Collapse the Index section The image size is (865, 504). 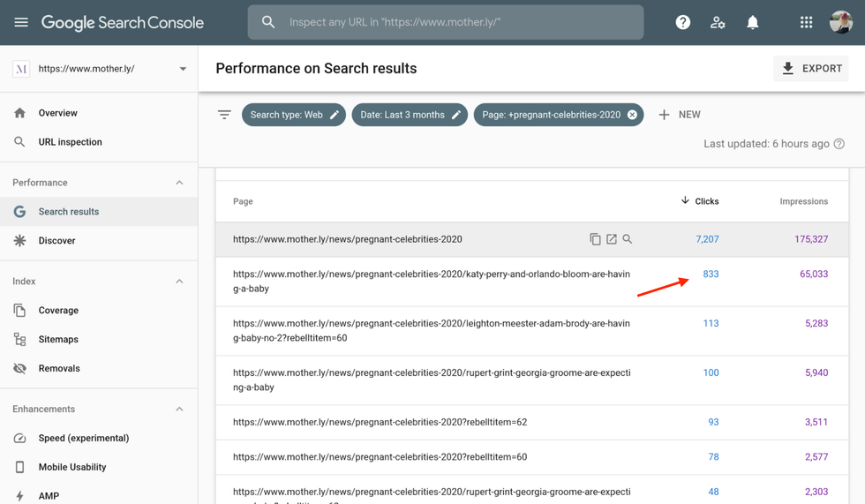[x=179, y=282]
